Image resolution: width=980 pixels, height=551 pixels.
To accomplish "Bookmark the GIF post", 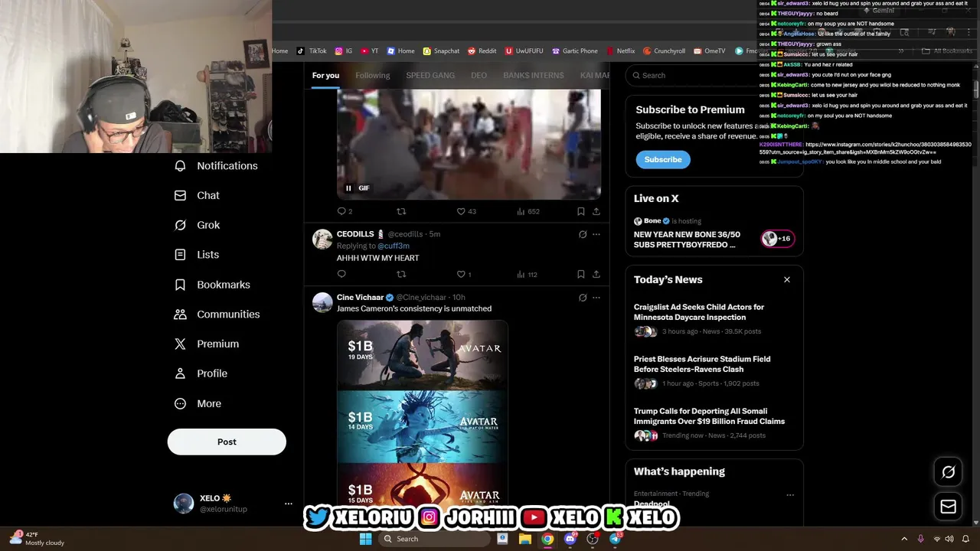I will click(x=581, y=211).
